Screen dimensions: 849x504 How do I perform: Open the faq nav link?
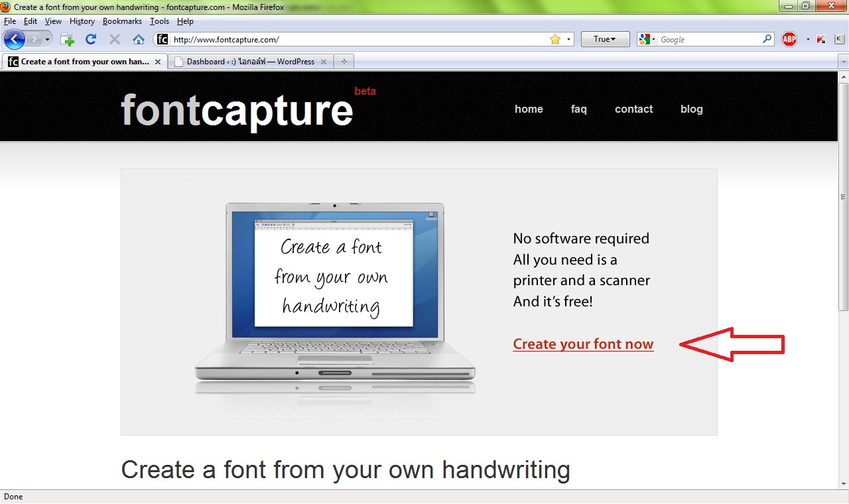tap(578, 109)
